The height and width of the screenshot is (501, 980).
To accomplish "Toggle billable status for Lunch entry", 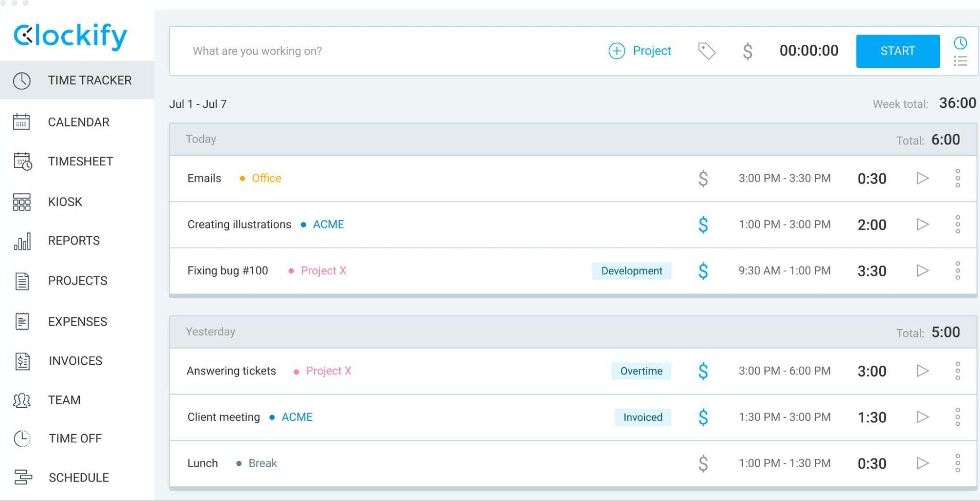I will pyautogui.click(x=703, y=463).
